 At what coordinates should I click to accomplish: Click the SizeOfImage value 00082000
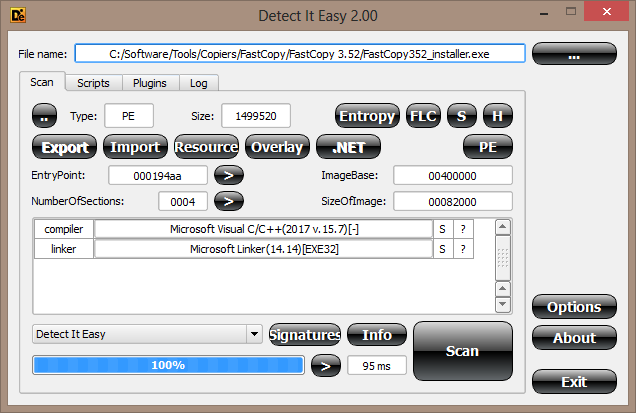click(453, 201)
